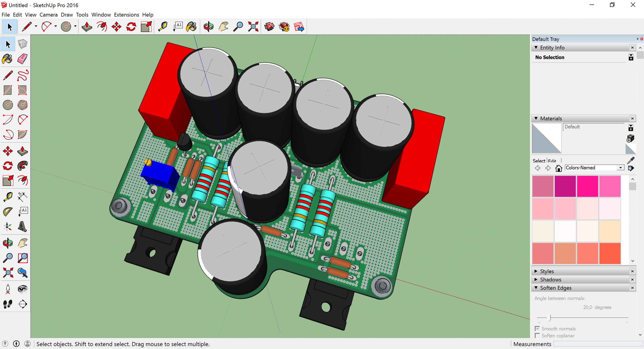This screenshot has width=644, height=349.
Task: Switch to the Edit tab in Materials
Action: (552, 161)
